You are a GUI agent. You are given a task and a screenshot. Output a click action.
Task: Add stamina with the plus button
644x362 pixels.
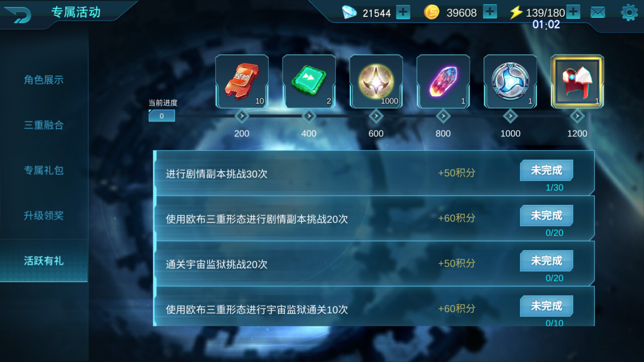[x=573, y=12]
